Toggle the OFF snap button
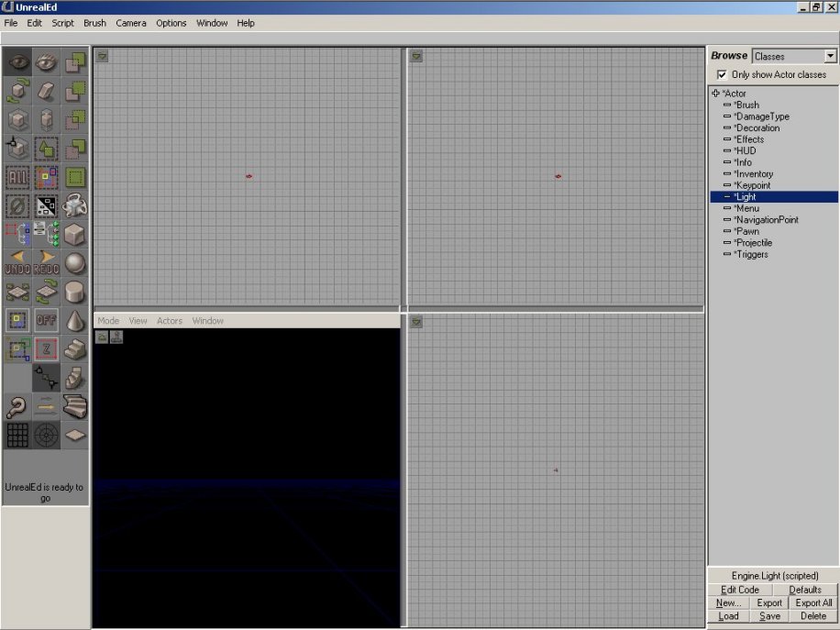 46,320
